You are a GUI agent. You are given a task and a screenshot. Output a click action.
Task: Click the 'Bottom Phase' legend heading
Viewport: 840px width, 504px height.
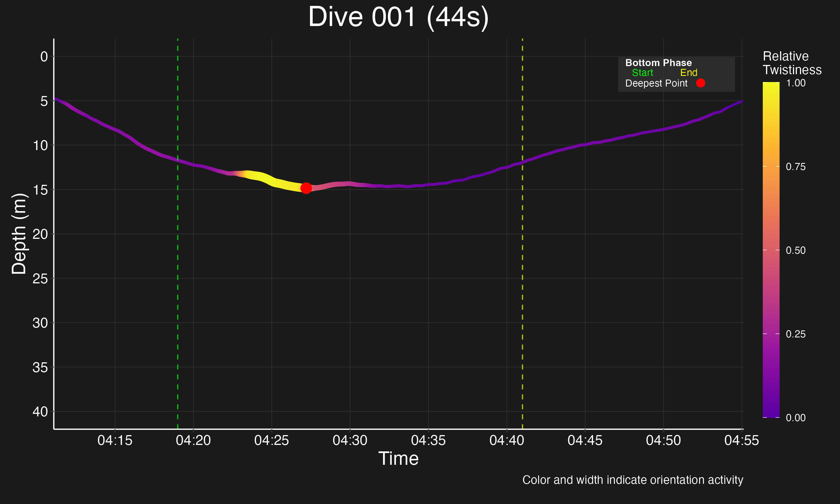coord(658,63)
